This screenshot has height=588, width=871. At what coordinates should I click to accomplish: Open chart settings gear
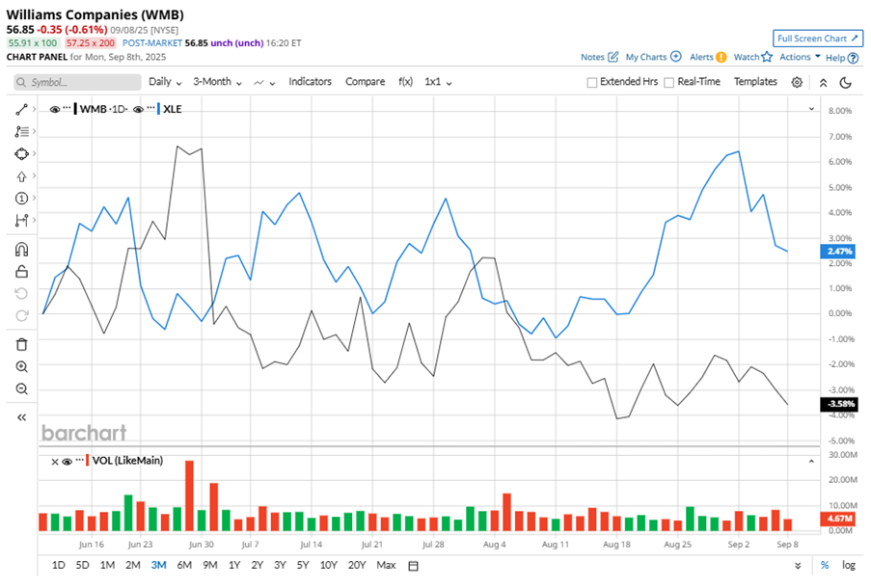pos(797,82)
